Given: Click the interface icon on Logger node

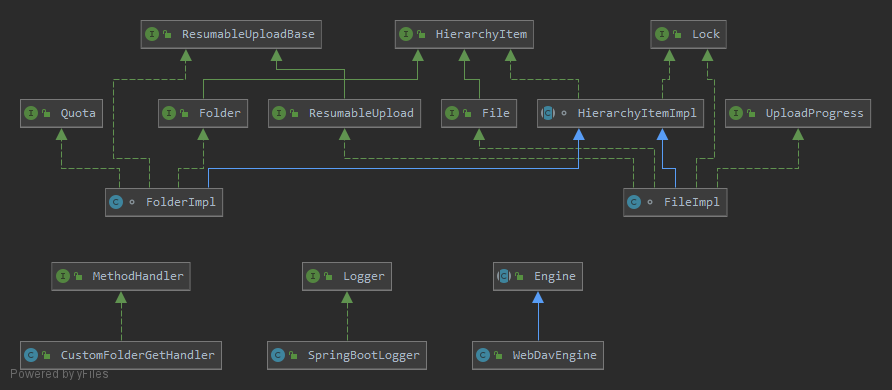Looking at the screenshot, I should click(312, 276).
